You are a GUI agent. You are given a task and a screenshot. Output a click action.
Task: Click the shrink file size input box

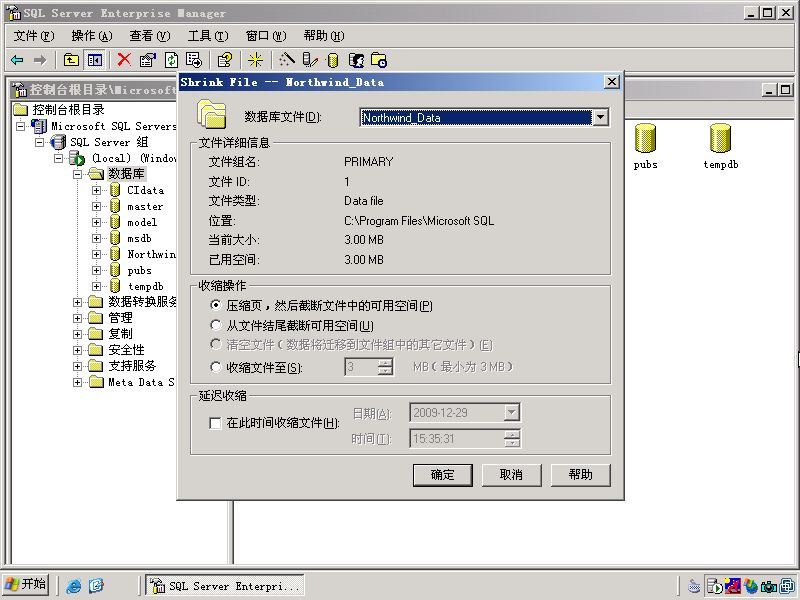(x=362, y=367)
